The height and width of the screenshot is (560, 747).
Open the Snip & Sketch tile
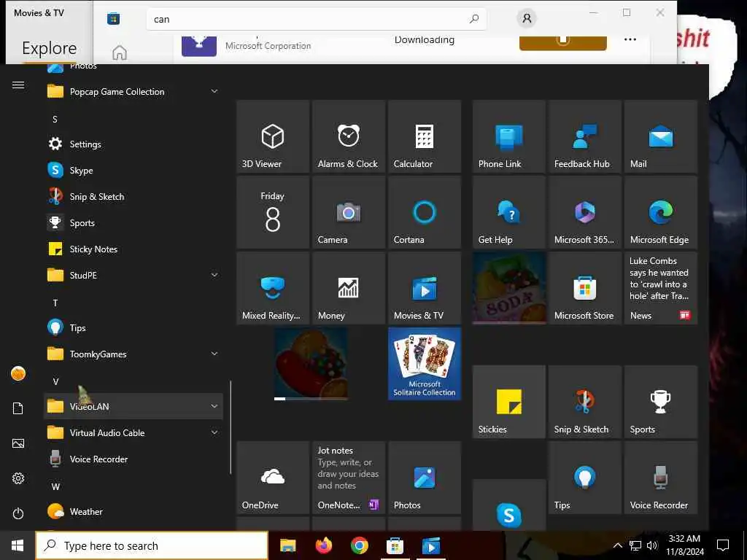pyautogui.click(x=585, y=402)
